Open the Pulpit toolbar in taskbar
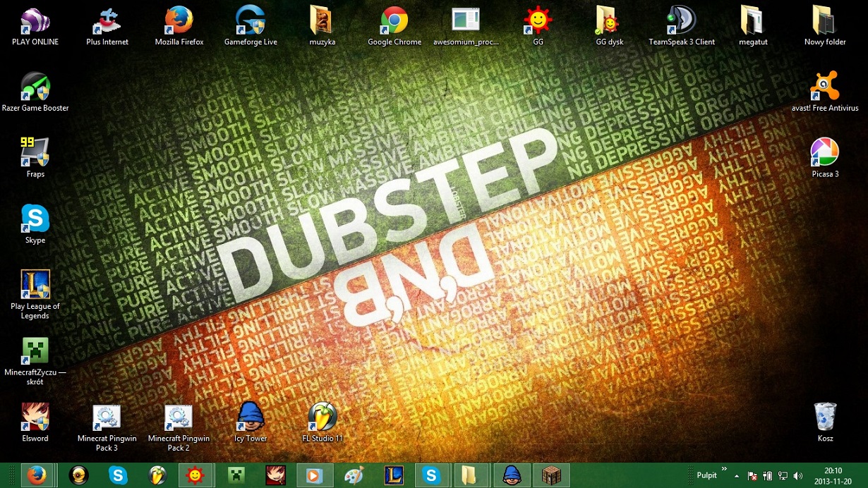 tap(707, 476)
